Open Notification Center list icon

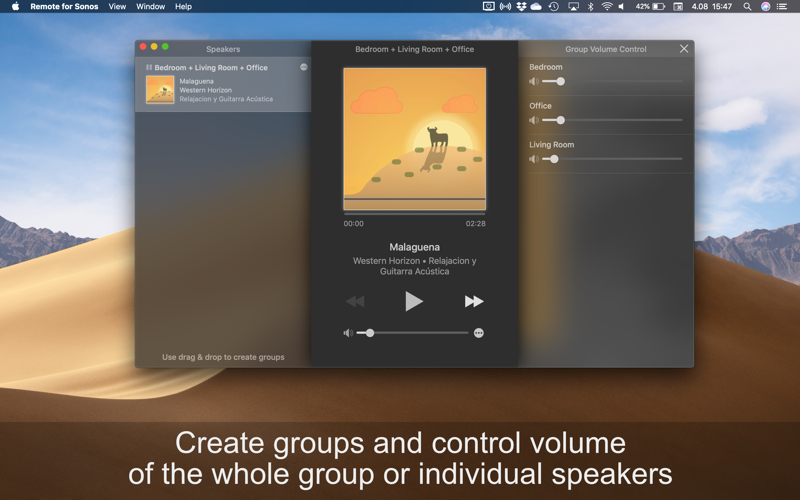click(x=782, y=7)
